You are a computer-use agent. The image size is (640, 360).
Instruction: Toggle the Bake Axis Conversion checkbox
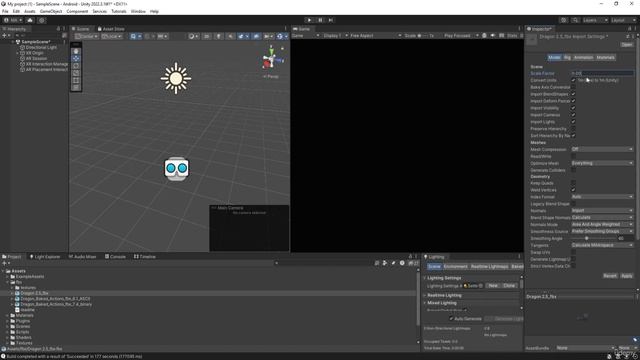573,87
